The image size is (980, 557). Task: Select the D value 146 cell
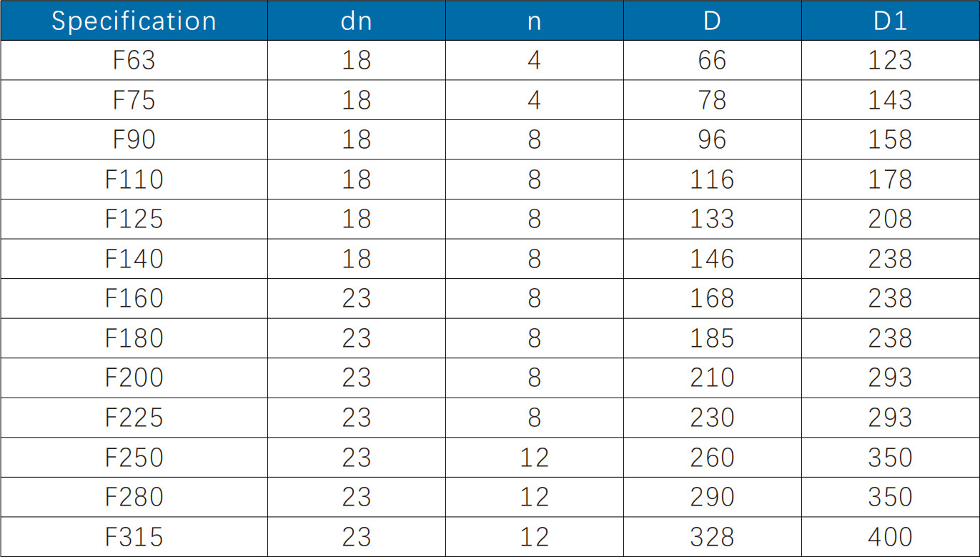pos(712,259)
